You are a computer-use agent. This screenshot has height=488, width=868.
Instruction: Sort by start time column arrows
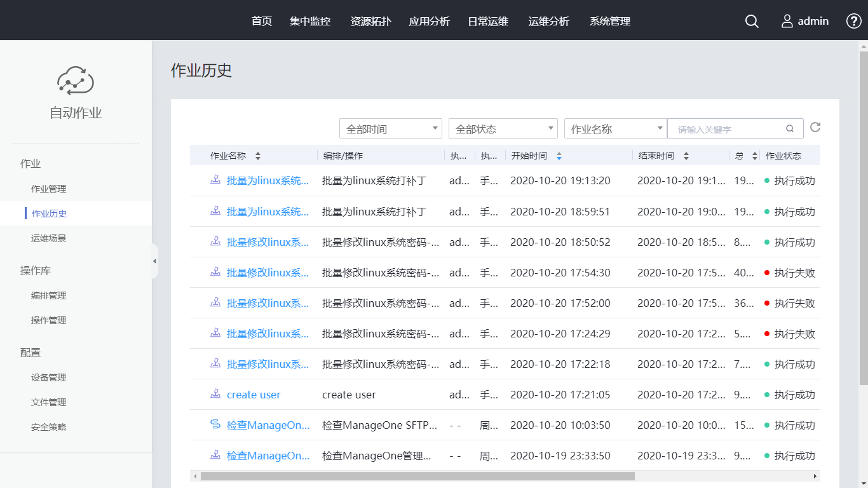click(x=559, y=156)
